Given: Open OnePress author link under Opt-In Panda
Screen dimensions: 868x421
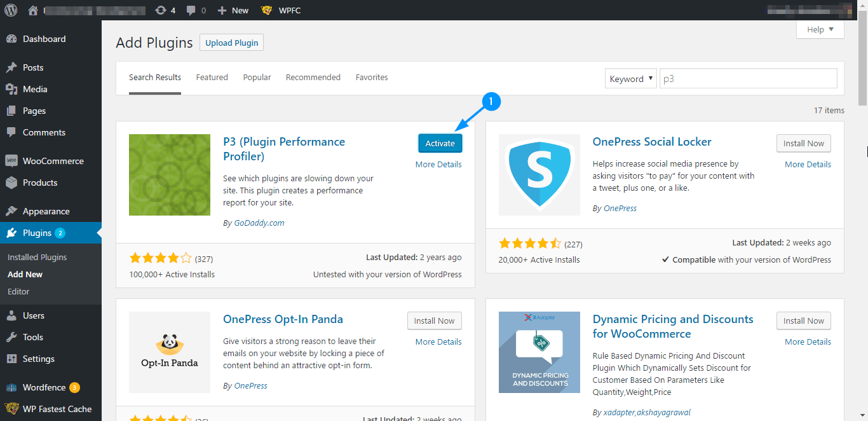Looking at the screenshot, I should 250,386.
